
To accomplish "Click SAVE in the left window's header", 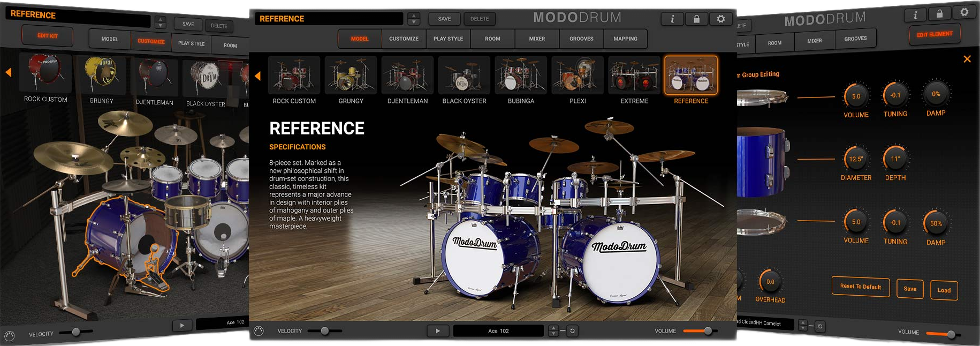I will click(x=188, y=24).
